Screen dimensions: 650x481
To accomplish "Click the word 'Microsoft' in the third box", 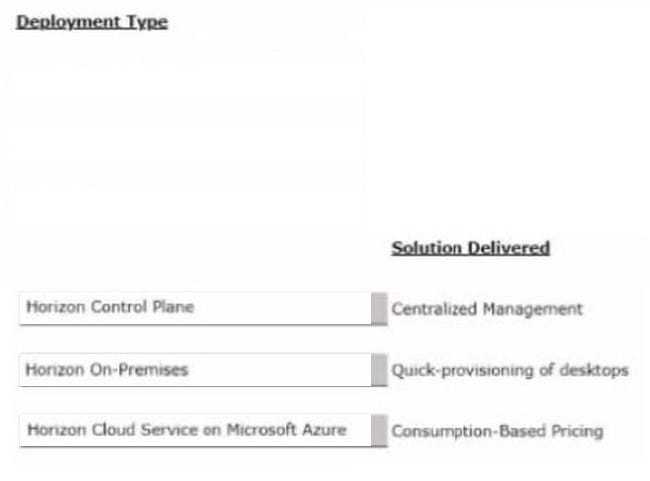I will [x=262, y=430].
